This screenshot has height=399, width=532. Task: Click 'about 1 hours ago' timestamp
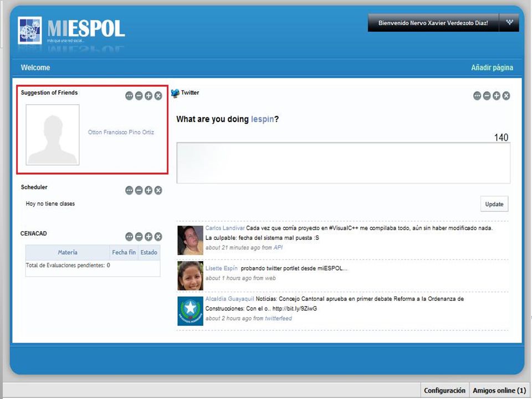tap(228, 278)
